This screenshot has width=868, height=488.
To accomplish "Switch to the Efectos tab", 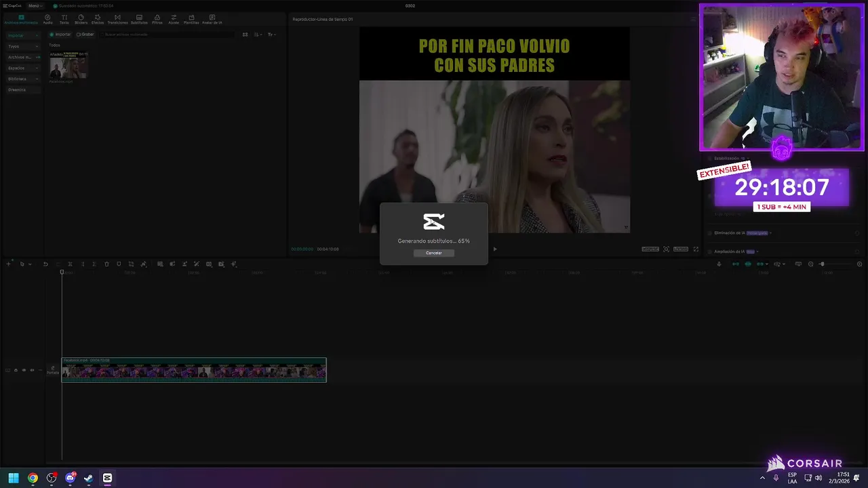I will point(98,19).
